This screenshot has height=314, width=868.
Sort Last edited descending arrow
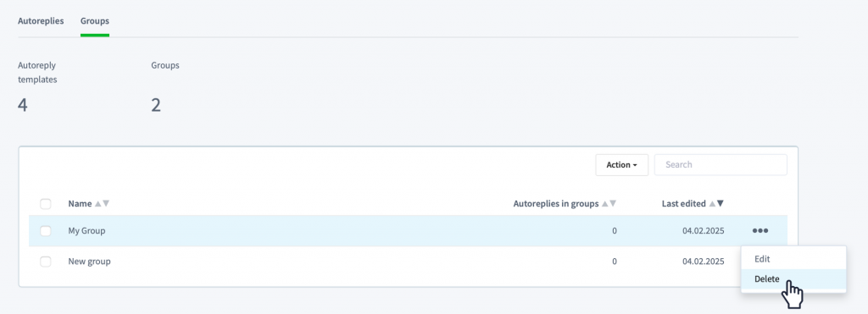click(721, 203)
